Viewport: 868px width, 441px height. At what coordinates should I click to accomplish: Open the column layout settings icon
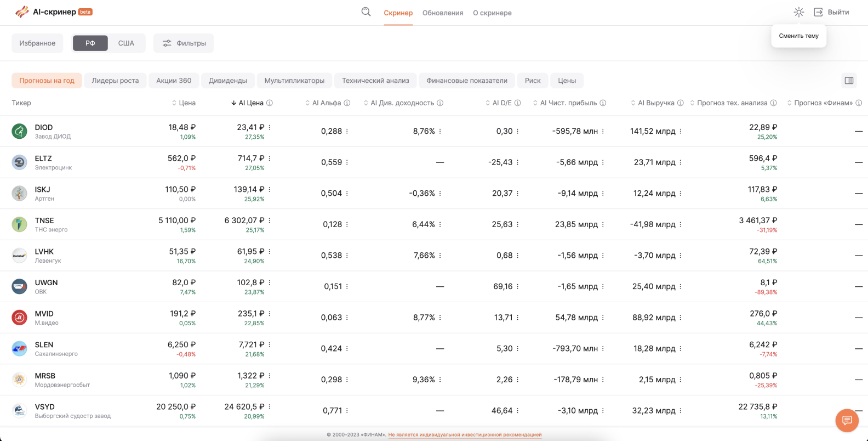(849, 81)
